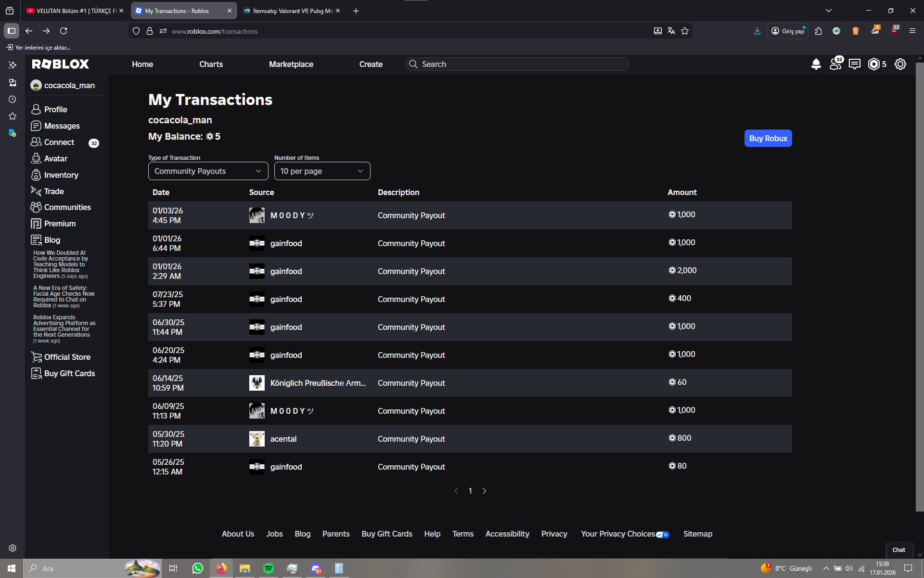Open browser sidebar history icon

(13, 99)
